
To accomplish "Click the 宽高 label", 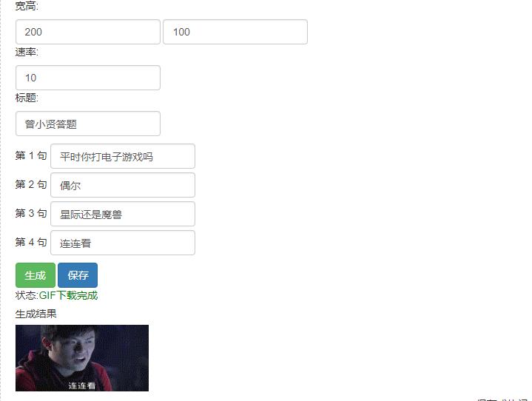I will pos(27,6).
